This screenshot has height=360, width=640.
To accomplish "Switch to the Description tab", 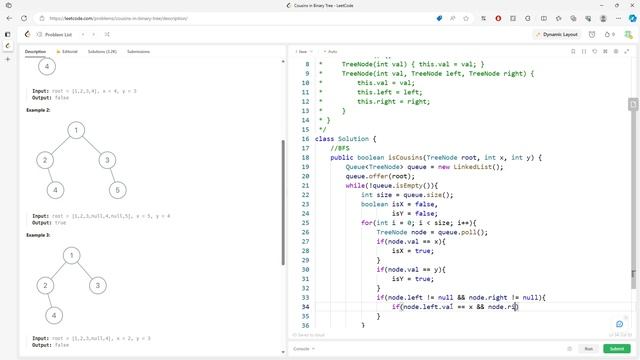I will [35, 52].
